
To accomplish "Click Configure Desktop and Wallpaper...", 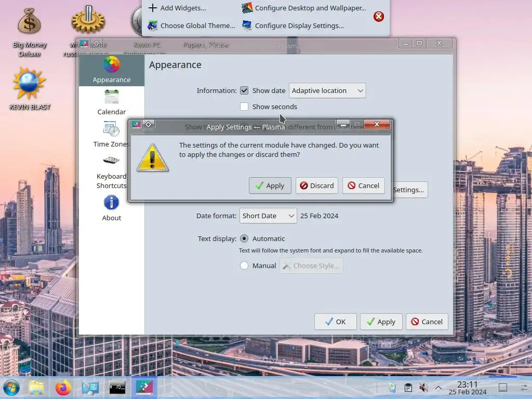I will [304, 8].
